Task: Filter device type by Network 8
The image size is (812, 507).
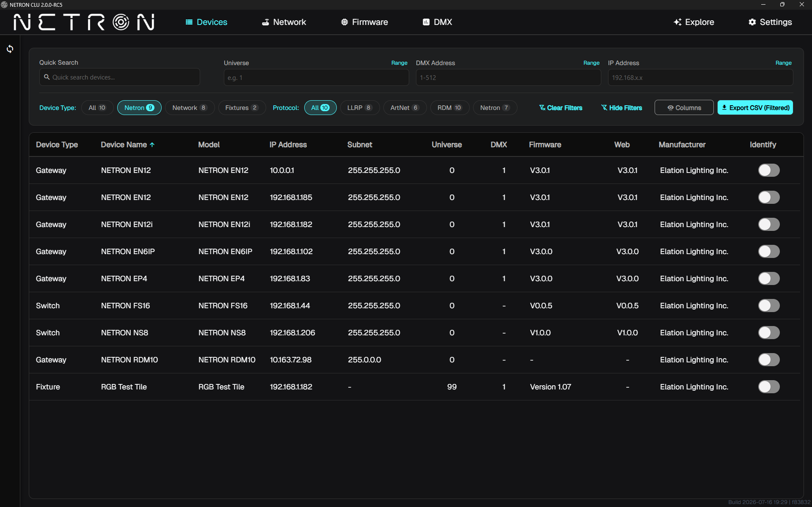Action: click(190, 108)
